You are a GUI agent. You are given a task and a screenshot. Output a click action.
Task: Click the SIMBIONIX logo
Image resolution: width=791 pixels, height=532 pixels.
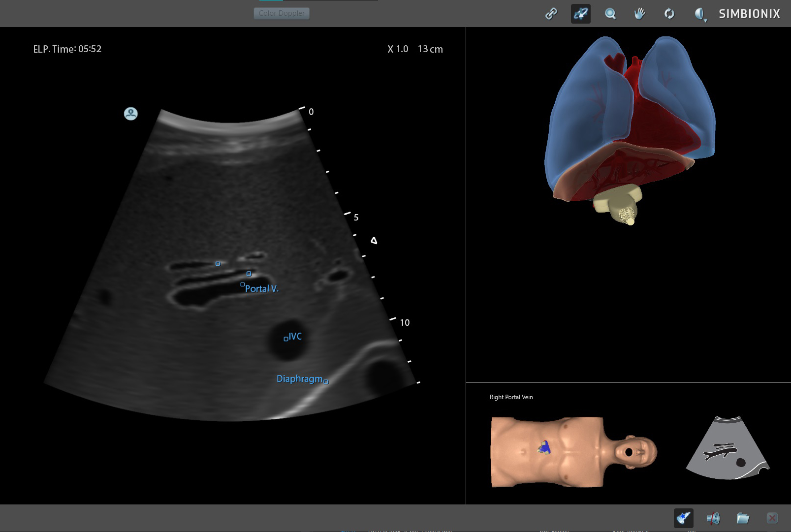pos(749,14)
